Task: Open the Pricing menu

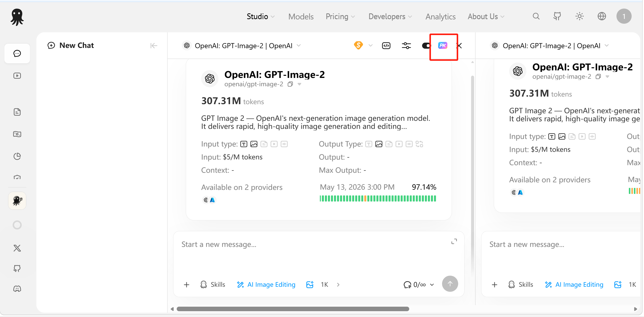Action: (x=340, y=17)
